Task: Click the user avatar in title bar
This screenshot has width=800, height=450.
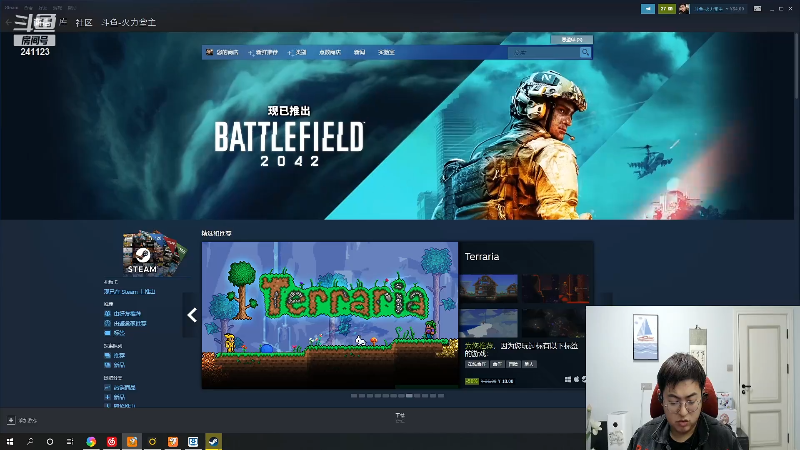Action: coord(684,9)
